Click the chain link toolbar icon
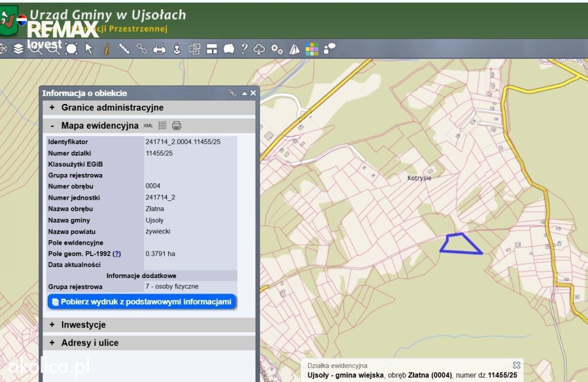The image size is (588, 382). click(141, 48)
